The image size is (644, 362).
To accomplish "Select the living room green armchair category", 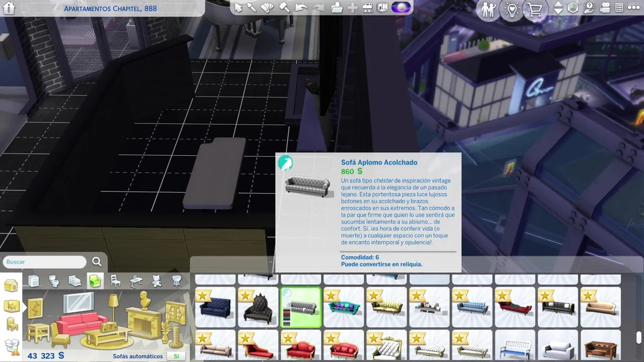I will pos(95,281).
